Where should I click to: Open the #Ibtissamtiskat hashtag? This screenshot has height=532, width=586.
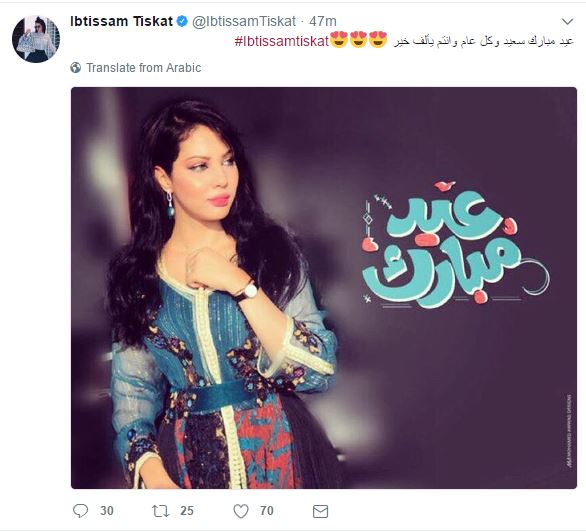[282, 41]
